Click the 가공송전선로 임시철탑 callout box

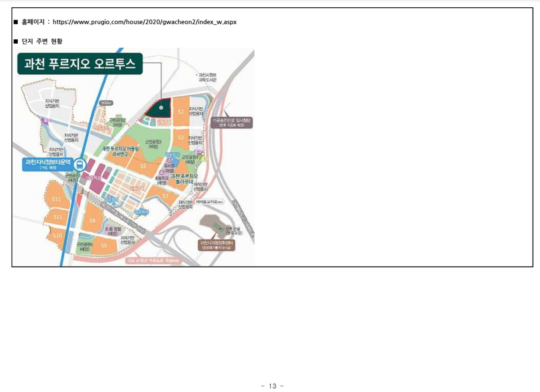click(231, 123)
